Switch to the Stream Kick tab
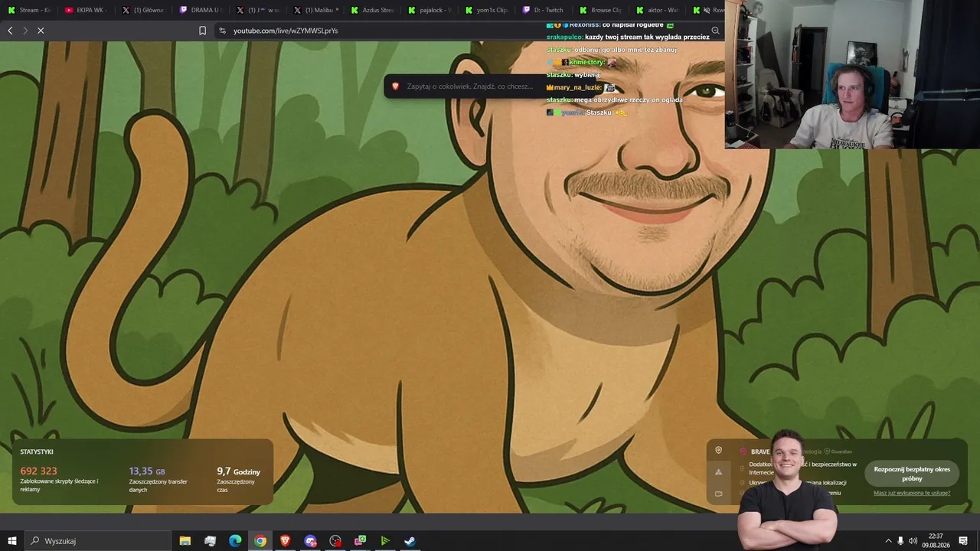The height and width of the screenshot is (551, 980). point(28,10)
